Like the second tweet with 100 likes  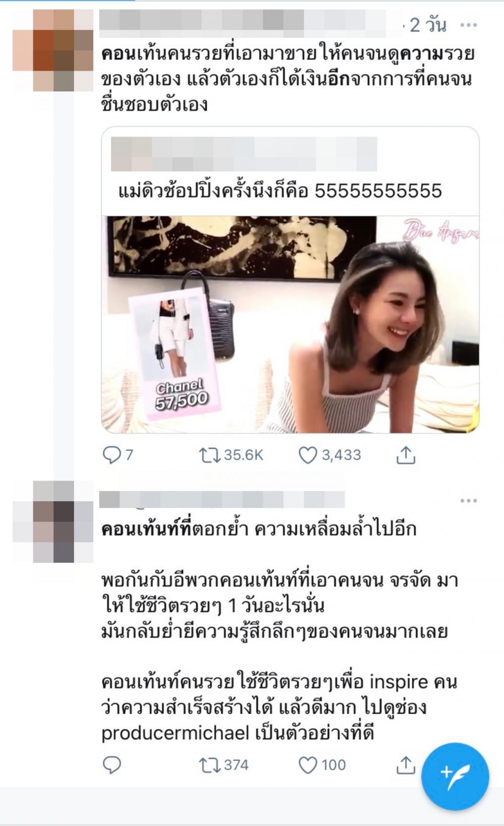pos(323,765)
